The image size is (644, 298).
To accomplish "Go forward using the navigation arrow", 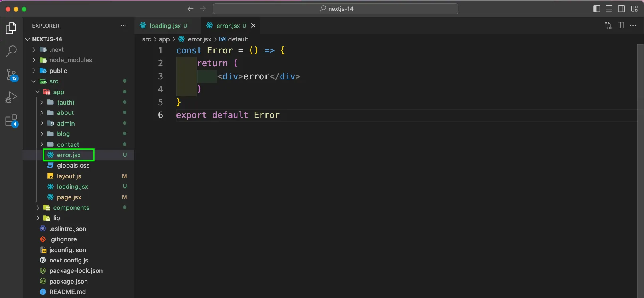I will [203, 9].
